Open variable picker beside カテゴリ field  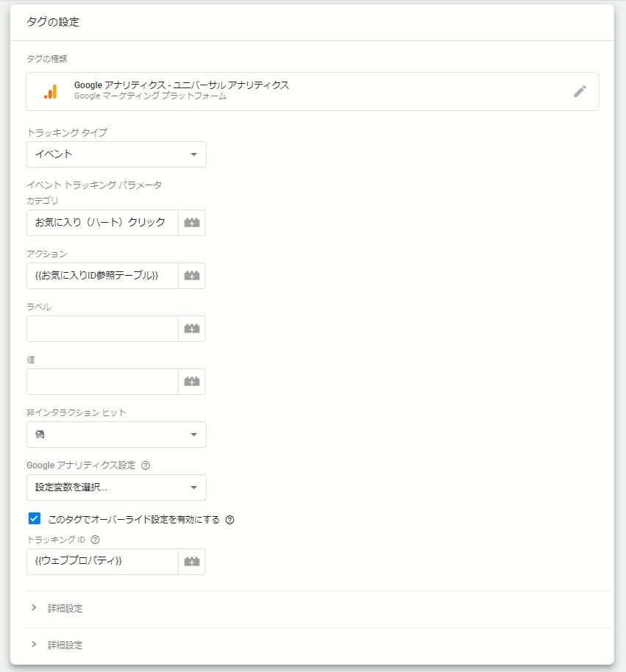pos(192,223)
